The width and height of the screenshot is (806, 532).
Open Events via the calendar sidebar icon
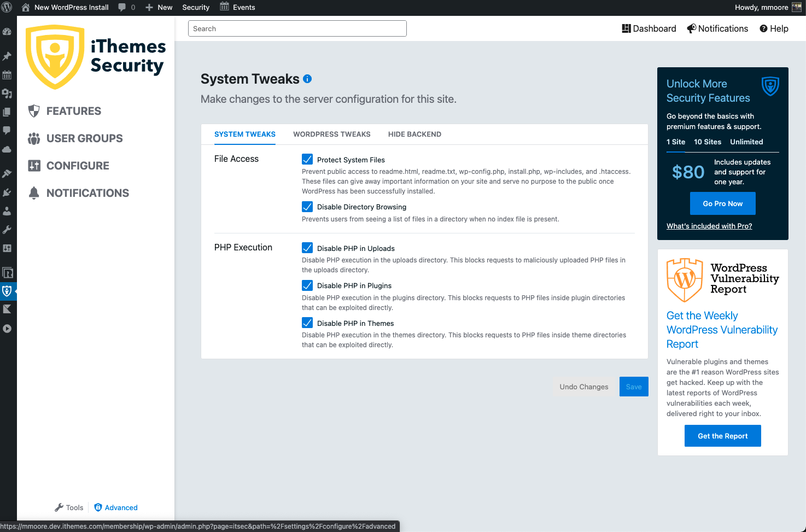[x=7, y=75]
